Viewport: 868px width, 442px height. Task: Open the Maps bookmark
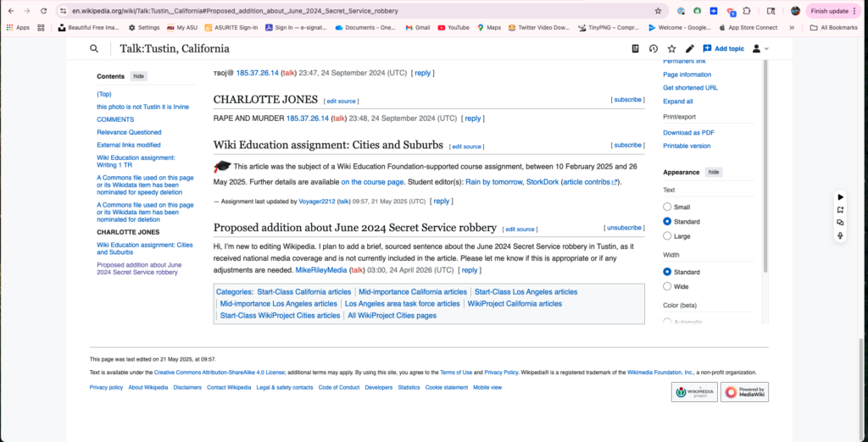pos(489,27)
